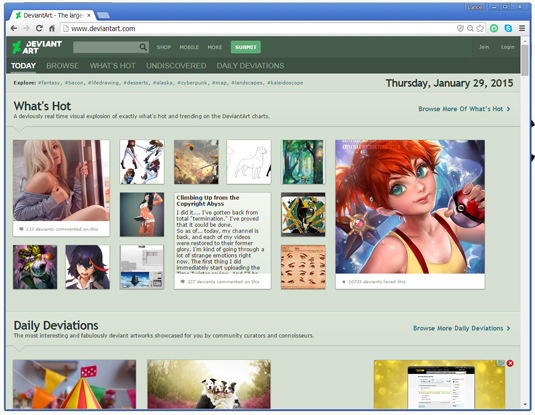
Task: Open the WHAT'S HOT tab
Action: tap(113, 66)
